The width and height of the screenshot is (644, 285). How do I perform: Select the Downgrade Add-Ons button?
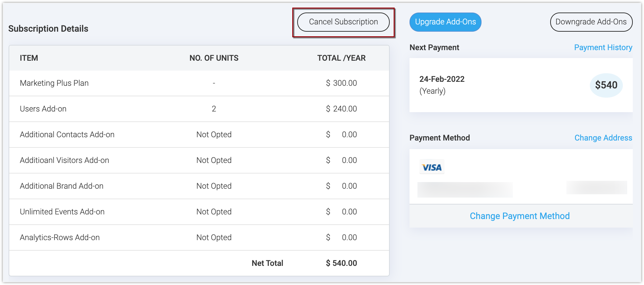point(591,22)
